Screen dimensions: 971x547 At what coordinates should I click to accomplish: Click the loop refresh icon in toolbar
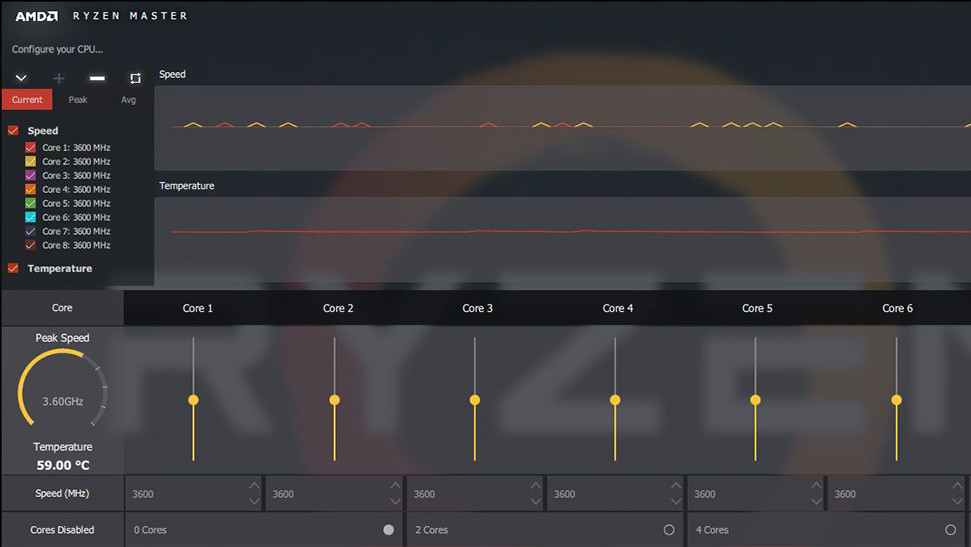coord(135,78)
